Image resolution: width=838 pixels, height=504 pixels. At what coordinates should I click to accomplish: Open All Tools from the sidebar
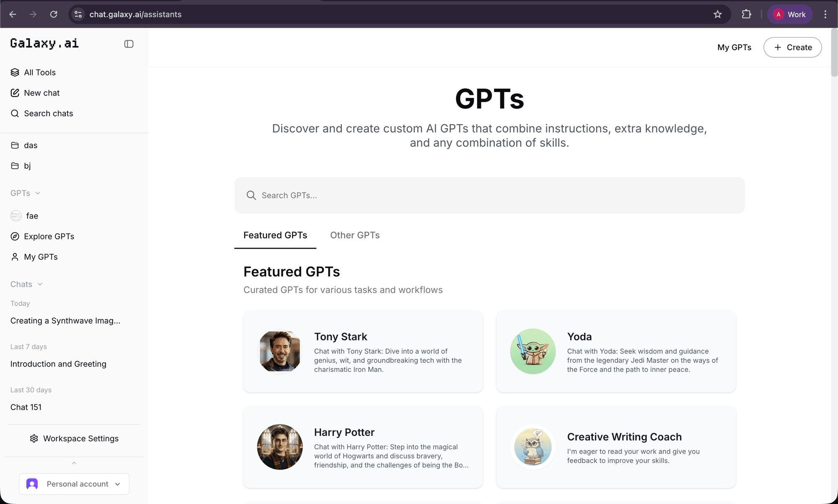tap(40, 72)
